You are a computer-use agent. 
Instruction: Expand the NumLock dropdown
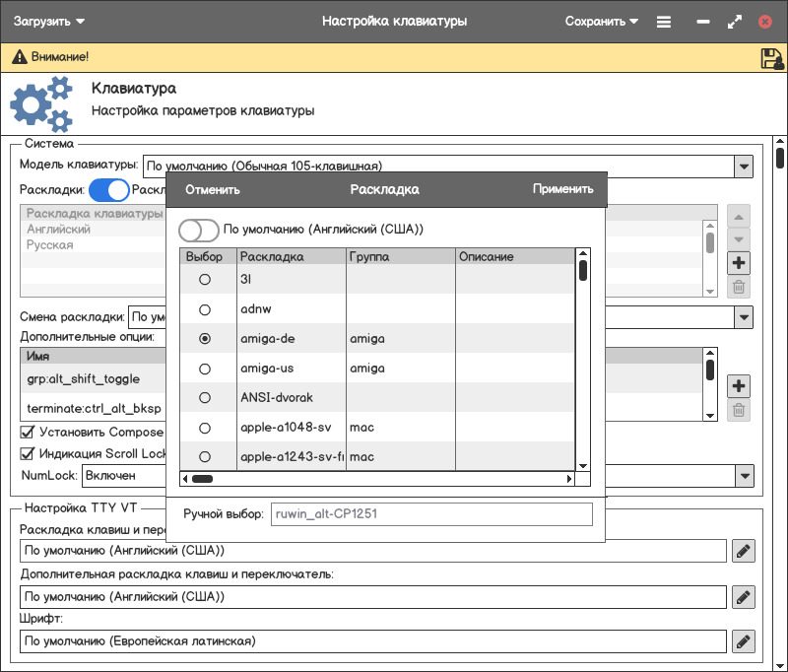tap(744, 476)
